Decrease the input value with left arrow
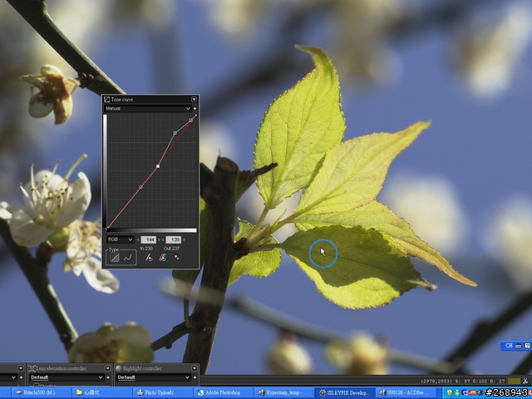Viewport: 532px width, 399px height. (x=138, y=240)
